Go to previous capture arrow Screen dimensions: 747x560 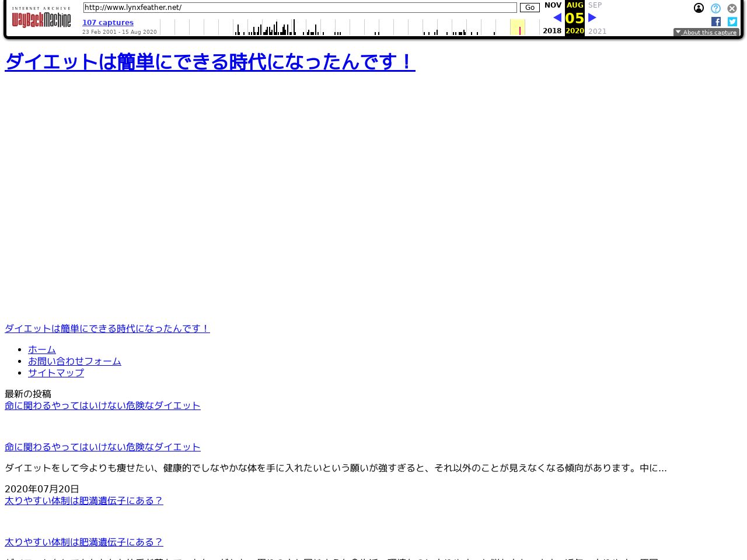[x=557, y=18]
